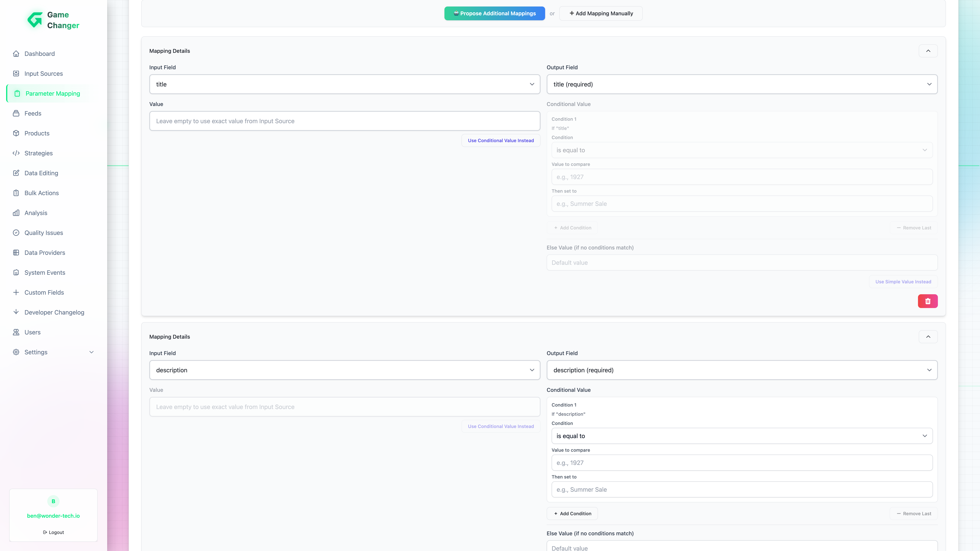Add a condition for the description mapping
The height and width of the screenshot is (551, 980).
point(572,513)
